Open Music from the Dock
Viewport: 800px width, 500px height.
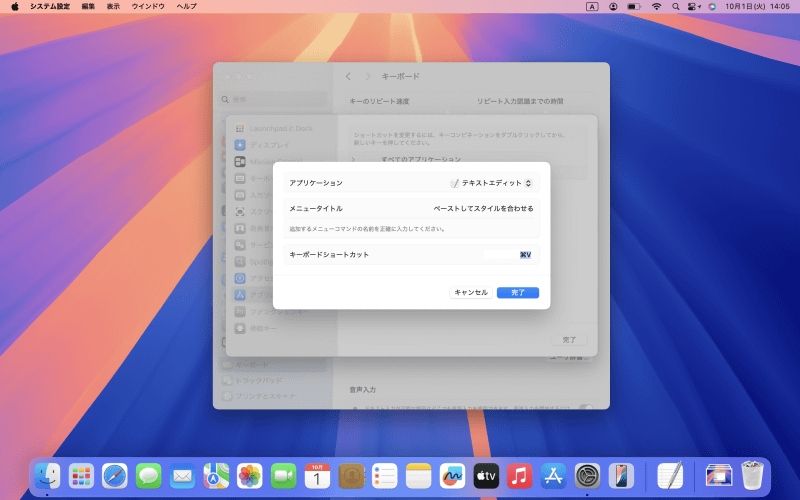519,476
